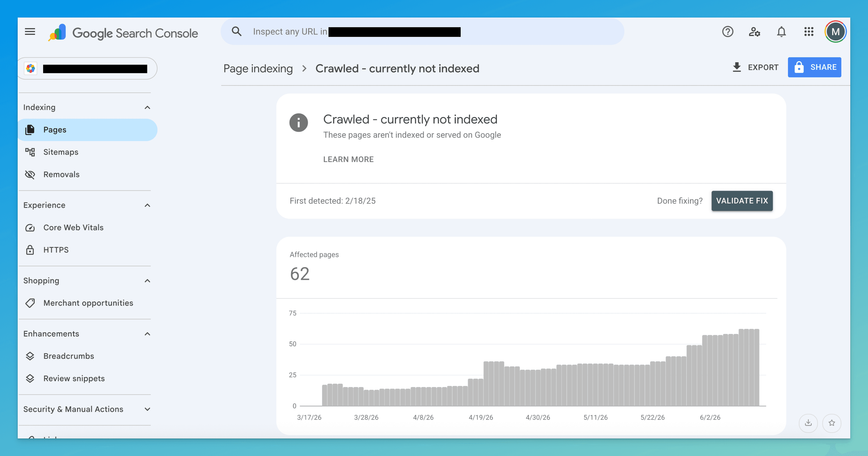This screenshot has width=868, height=456.
Task: Click the Google Search Console logo
Action: coord(123,33)
